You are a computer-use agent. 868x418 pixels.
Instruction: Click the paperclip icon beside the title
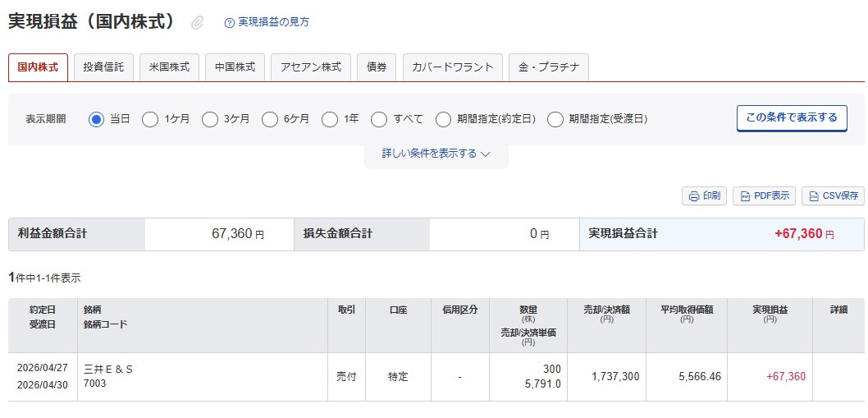[x=197, y=23]
